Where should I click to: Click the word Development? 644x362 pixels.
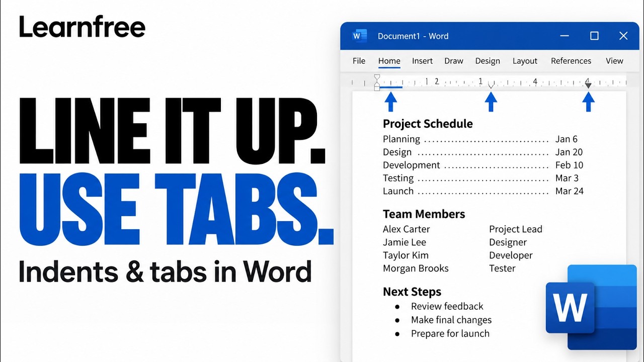(412, 165)
